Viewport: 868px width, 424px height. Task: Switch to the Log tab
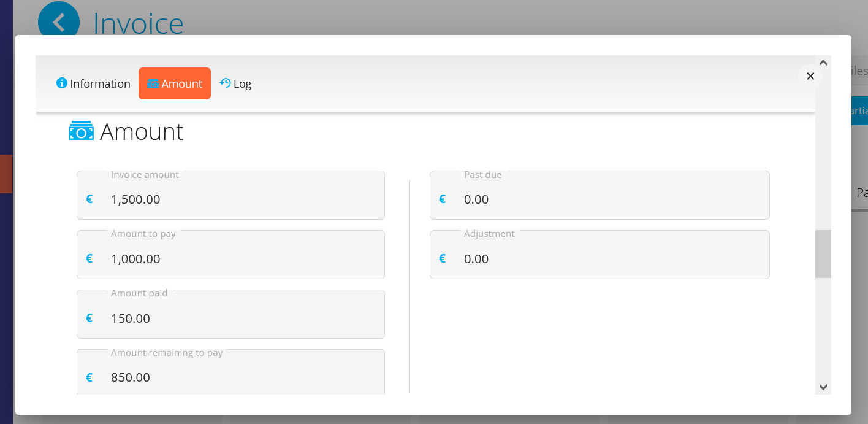click(236, 83)
